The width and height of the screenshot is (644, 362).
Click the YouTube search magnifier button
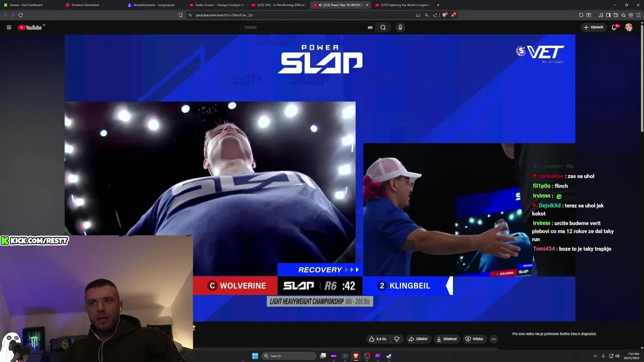383,27
